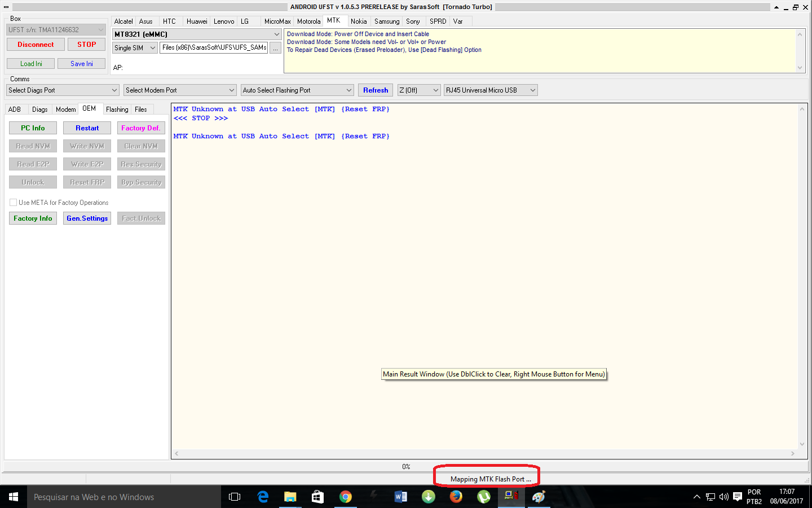Click the result window vertical scrollbar
The height and width of the screenshot is (508, 812).
coord(802,276)
